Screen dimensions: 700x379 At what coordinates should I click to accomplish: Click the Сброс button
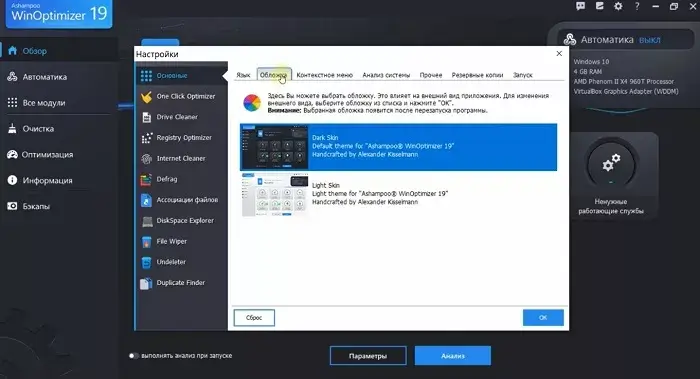(254, 318)
